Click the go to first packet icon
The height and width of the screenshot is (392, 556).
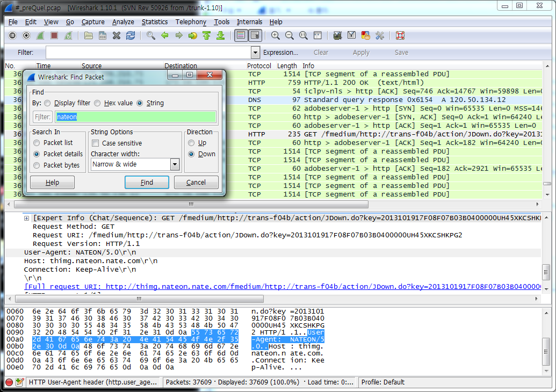pos(207,35)
